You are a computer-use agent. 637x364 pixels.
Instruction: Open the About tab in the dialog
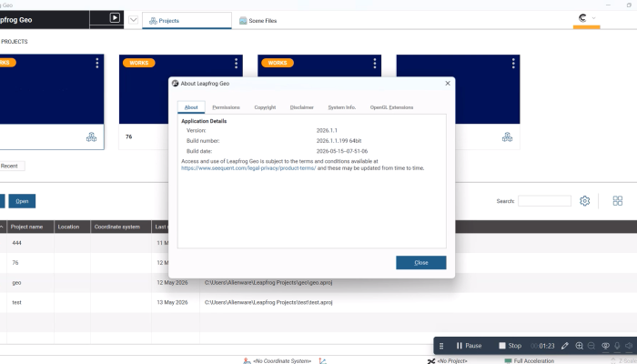coord(191,107)
